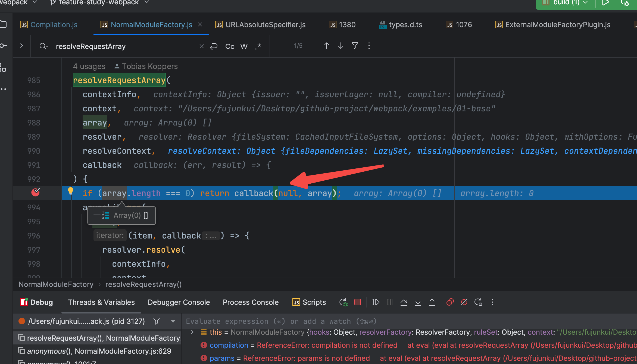The image size is (637, 364).
Task: Click the yellow lightbulb quick-fix icon
Action: point(70,191)
